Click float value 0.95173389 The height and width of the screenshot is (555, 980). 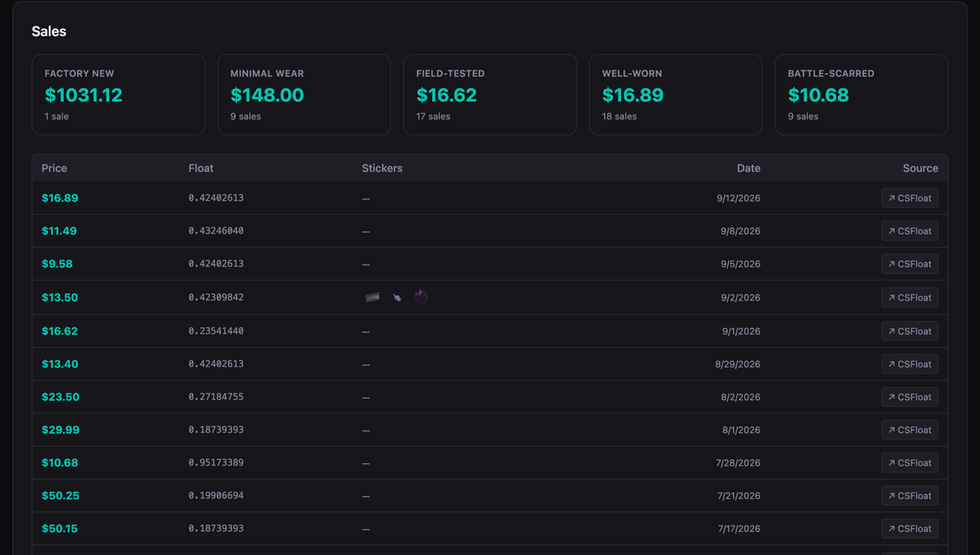216,463
